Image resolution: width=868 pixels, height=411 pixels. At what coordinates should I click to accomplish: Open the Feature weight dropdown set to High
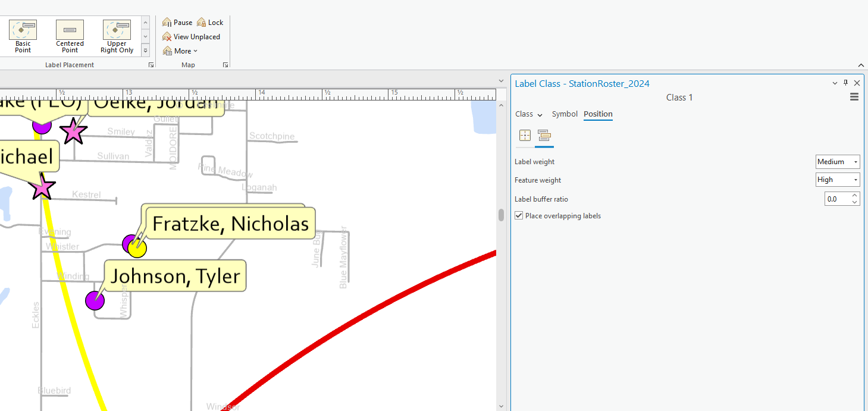[x=855, y=179]
